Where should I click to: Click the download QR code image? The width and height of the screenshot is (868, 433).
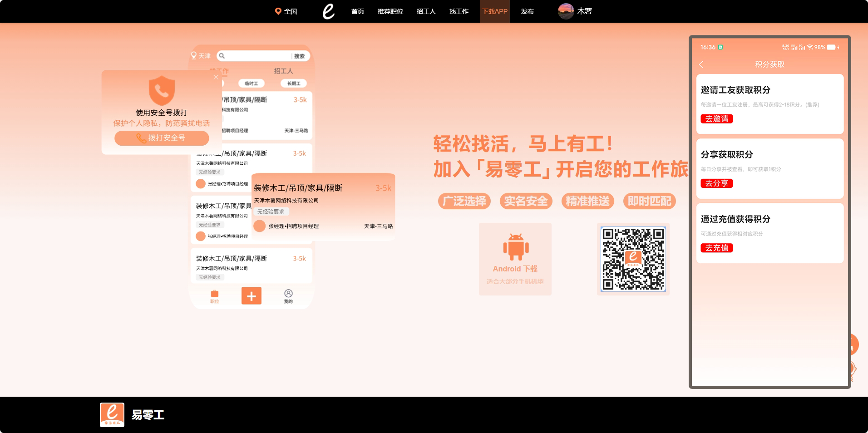point(633,259)
